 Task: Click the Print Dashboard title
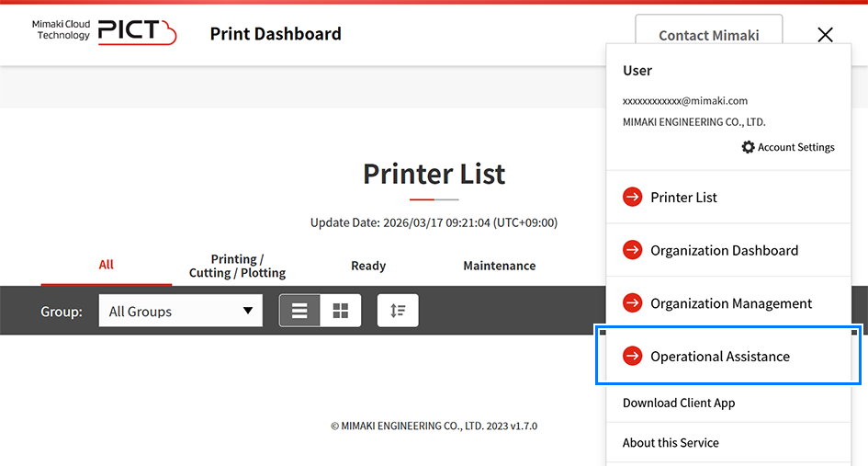[x=276, y=34]
